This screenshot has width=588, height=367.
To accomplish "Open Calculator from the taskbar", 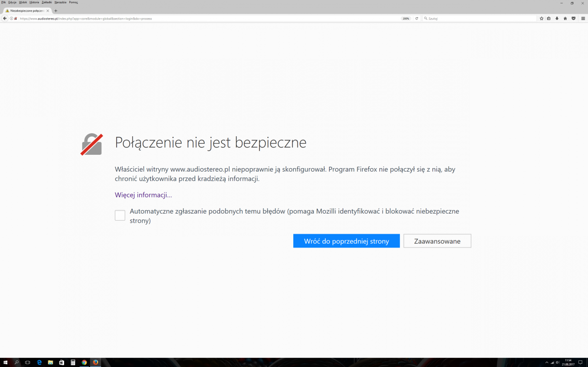I will point(73,362).
